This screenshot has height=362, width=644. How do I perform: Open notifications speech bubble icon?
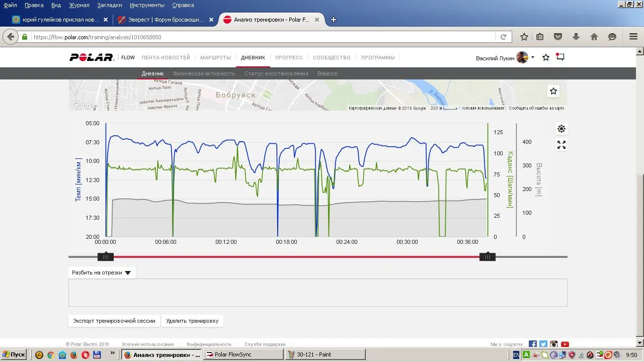click(560, 57)
